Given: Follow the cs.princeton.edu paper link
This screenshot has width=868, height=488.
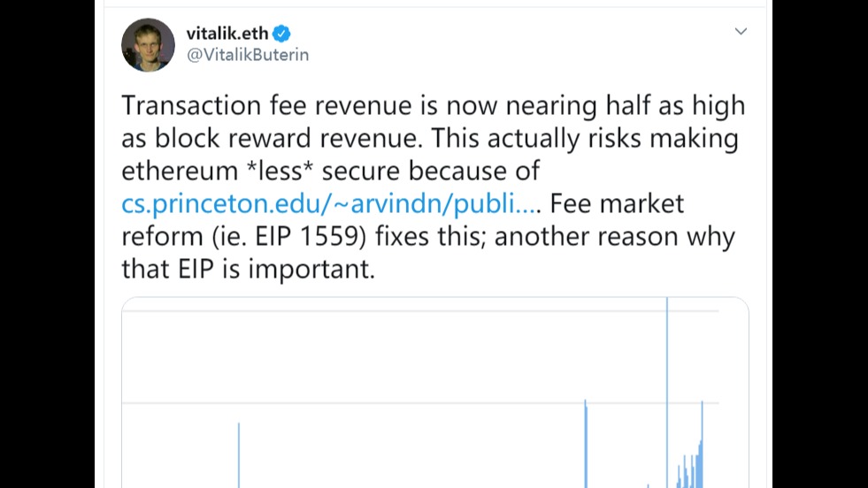Looking at the screenshot, I should [330, 203].
